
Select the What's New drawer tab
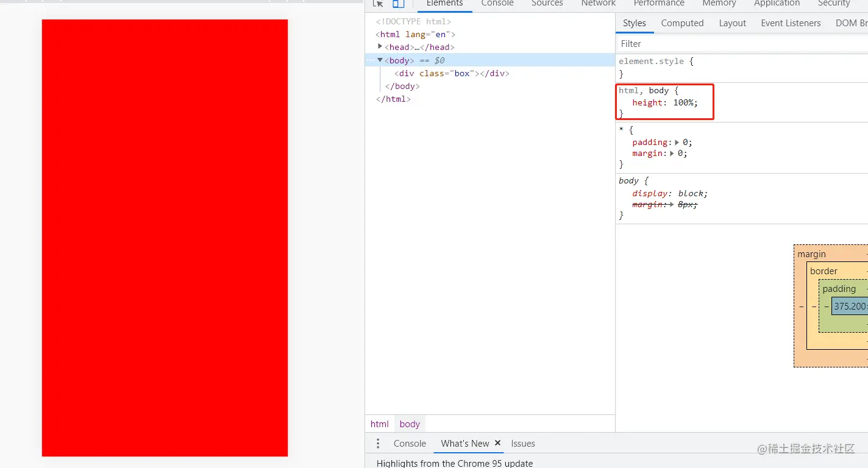point(465,444)
